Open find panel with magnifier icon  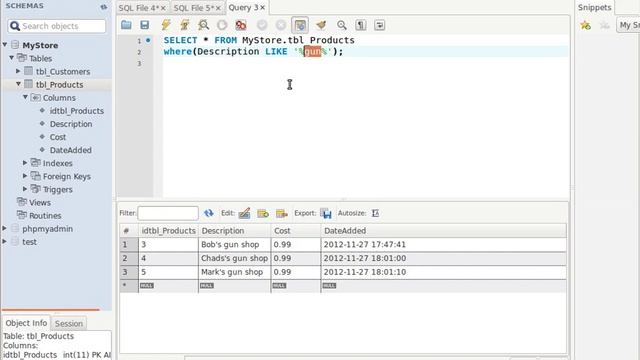tap(342, 25)
